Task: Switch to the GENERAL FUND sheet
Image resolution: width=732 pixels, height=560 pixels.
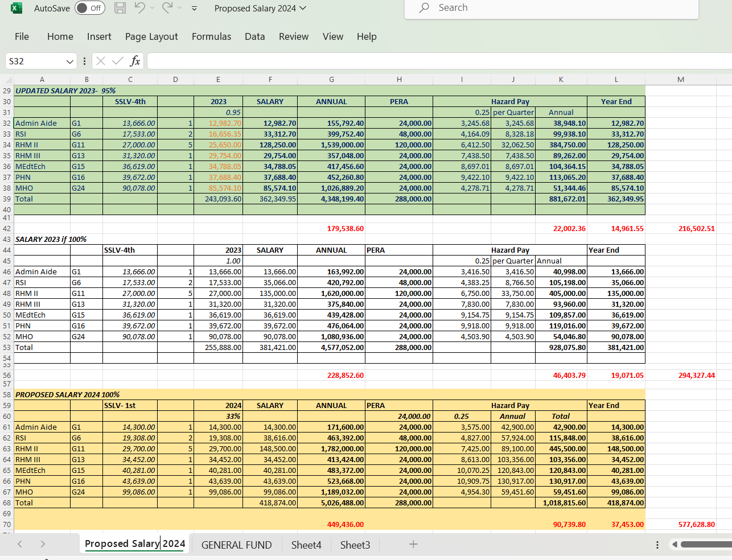Action: coord(236,545)
